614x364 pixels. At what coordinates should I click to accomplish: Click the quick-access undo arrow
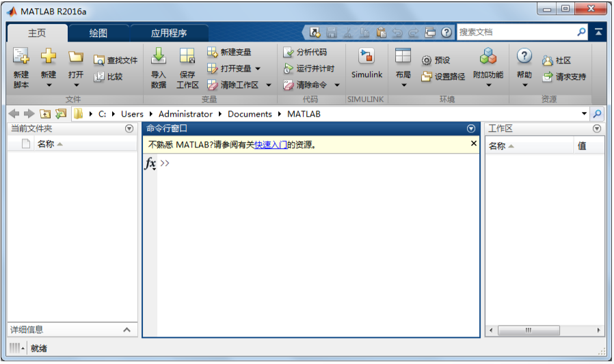click(x=397, y=33)
